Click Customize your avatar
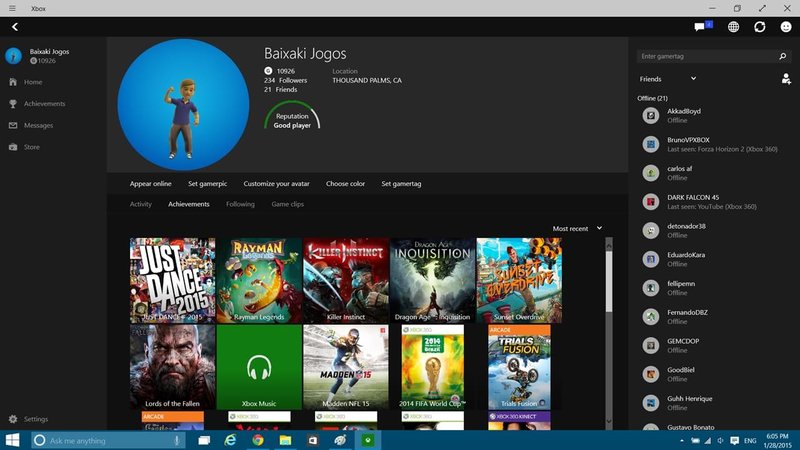 (277, 184)
